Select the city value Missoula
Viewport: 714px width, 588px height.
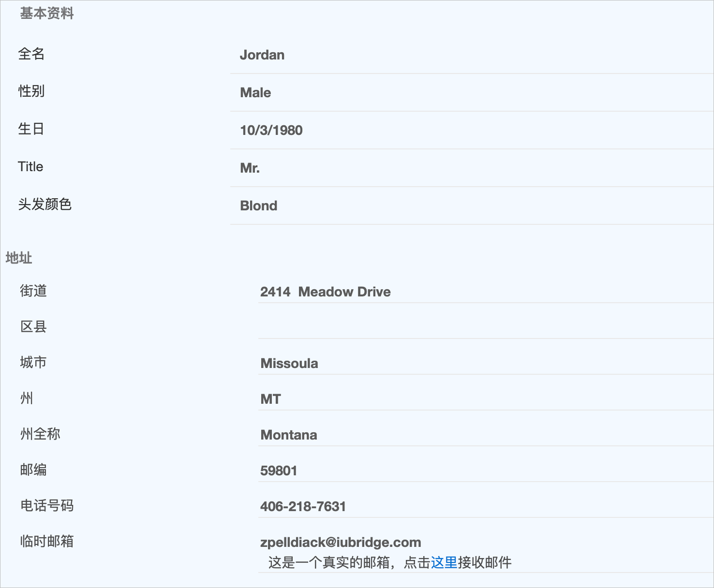click(x=289, y=364)
